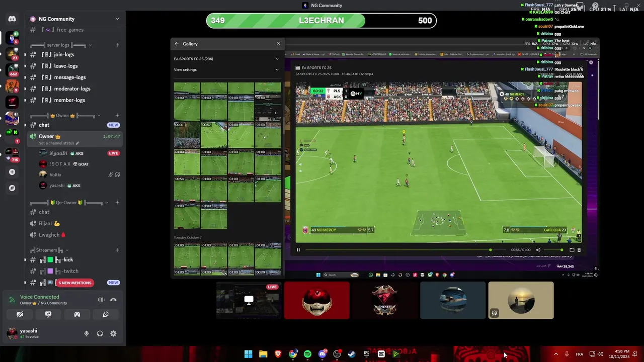Launch Spotify from the taskbar
This screenshot has height=362, width=644.
point(307,354)
